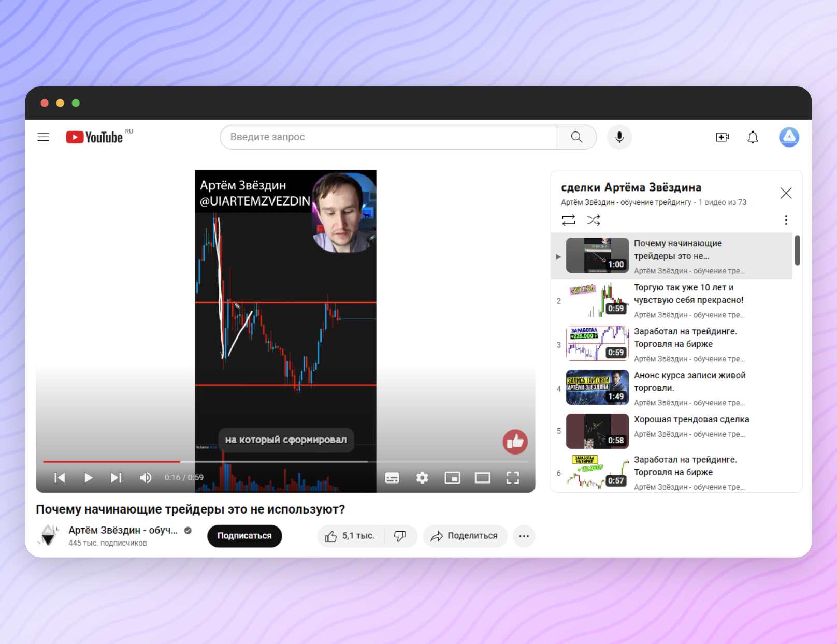Screen dimensions: 837x644
Task: Enable miniplayer mode
Action: click(452, 478)
